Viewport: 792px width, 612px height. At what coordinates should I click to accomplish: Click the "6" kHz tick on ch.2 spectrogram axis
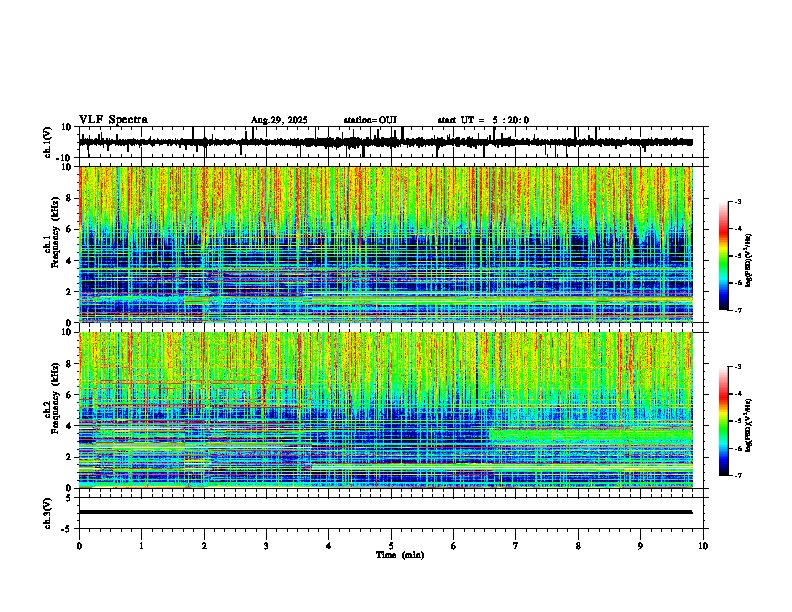tap(70, 395)
